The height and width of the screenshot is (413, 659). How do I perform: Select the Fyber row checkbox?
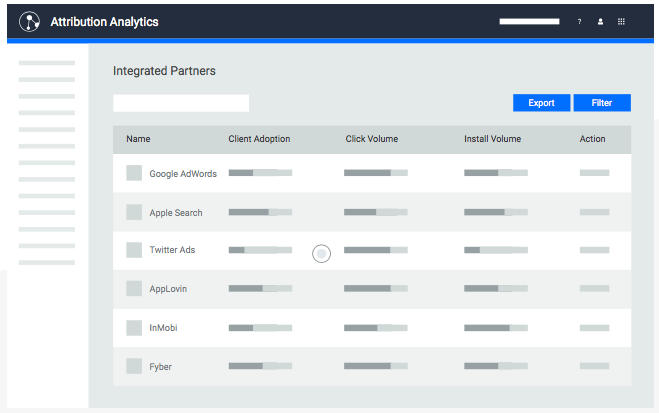(x=134, y=366)
